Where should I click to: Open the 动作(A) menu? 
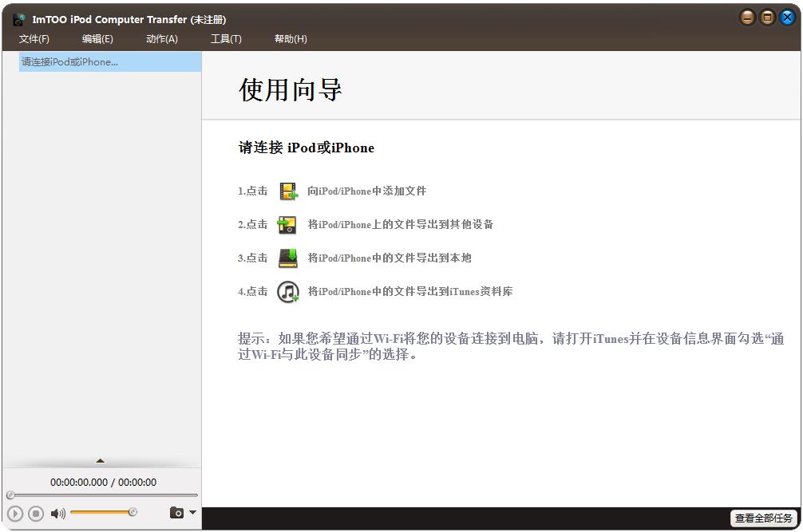click(x=161, y=38)
